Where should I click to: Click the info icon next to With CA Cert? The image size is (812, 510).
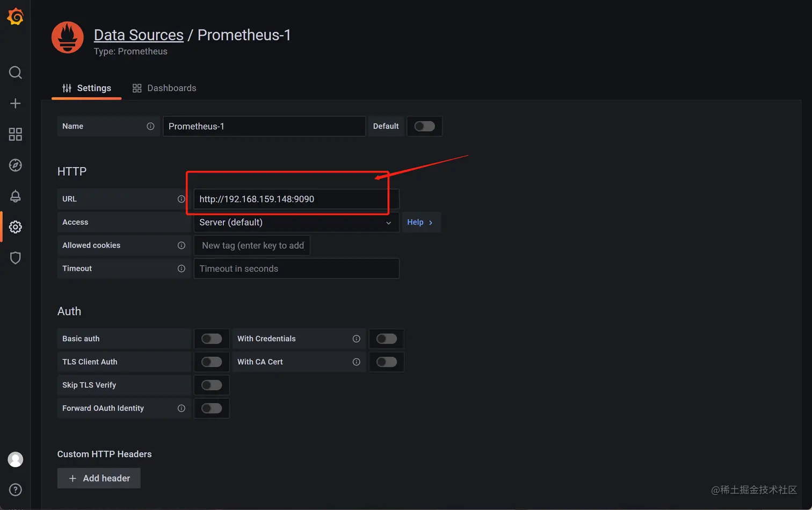[x=356, y=362]
